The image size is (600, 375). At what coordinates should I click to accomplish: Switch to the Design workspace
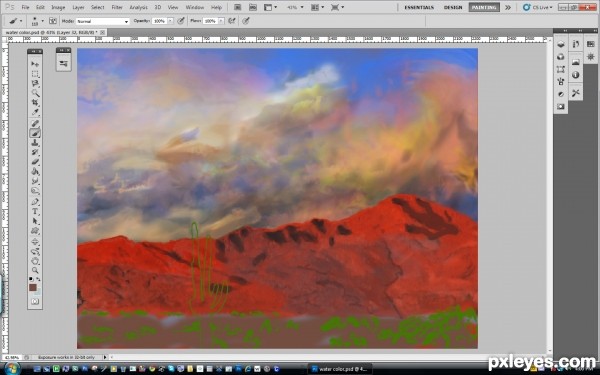(453, 7)
